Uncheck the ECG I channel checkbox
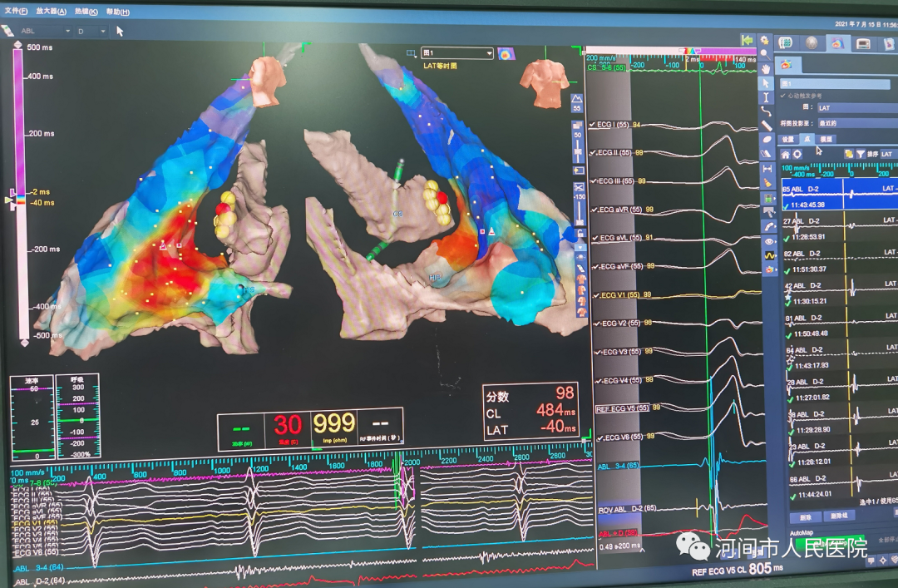Viewport: 898px width, 588px height. (593, 125)
